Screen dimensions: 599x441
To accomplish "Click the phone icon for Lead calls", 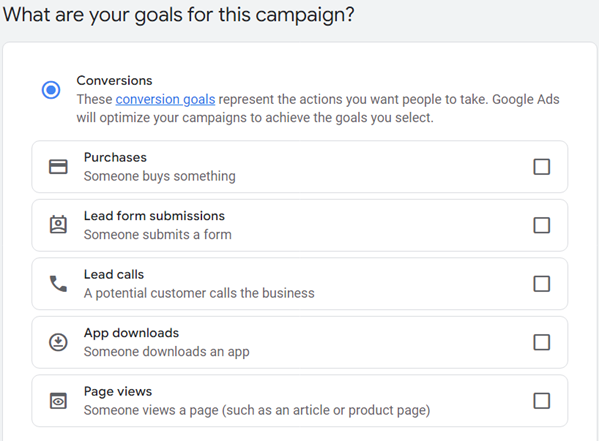I will 58,284.
